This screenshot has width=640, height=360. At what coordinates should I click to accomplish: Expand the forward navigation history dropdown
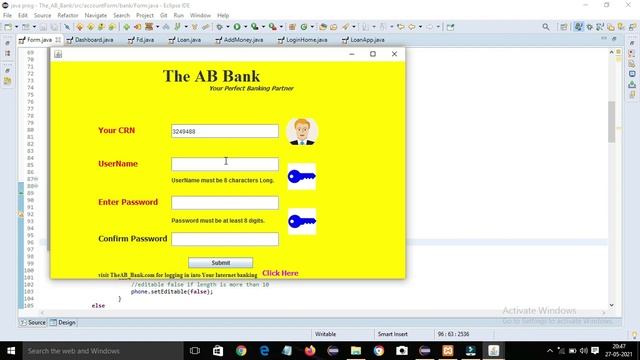tap(438, 27)
